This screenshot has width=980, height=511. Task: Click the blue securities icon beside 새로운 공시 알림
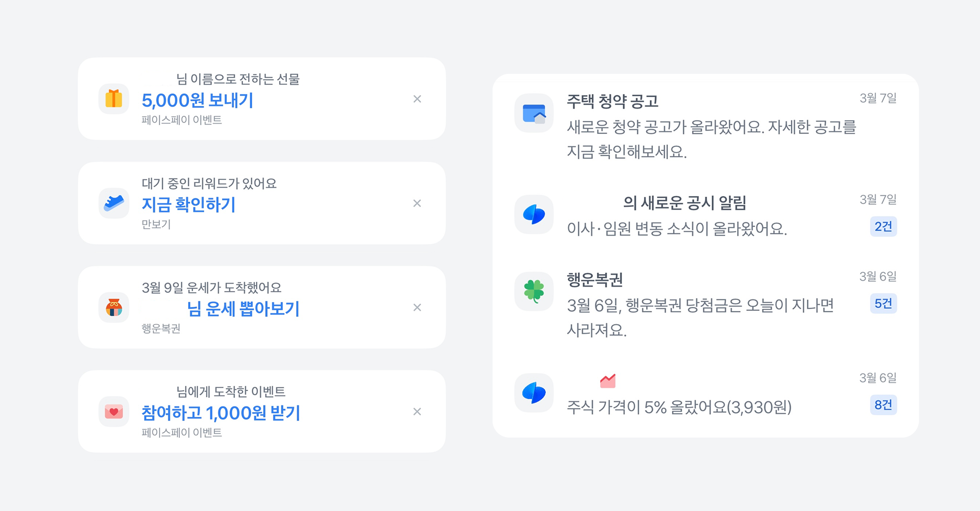534,214
